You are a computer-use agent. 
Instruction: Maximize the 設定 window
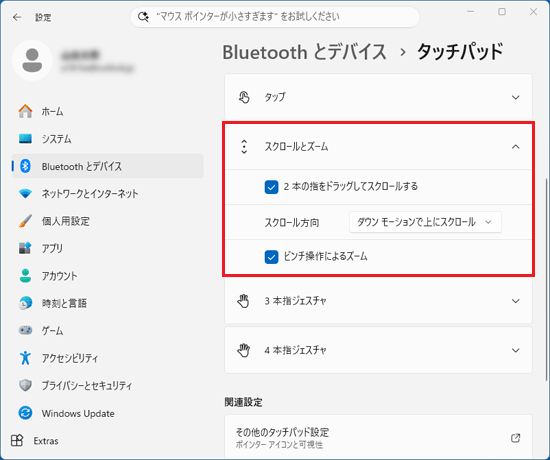tap(502, 12)
